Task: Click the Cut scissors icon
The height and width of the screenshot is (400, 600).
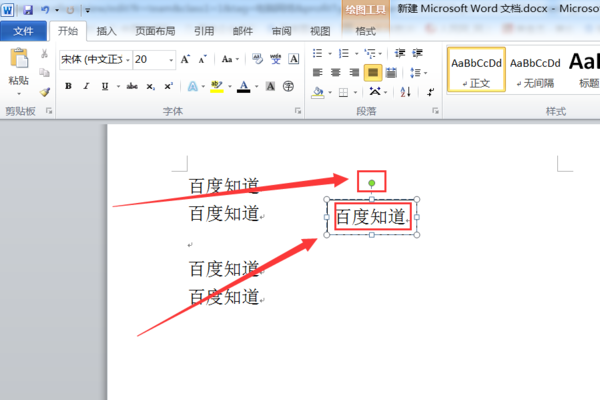Action: click(44, 54)
